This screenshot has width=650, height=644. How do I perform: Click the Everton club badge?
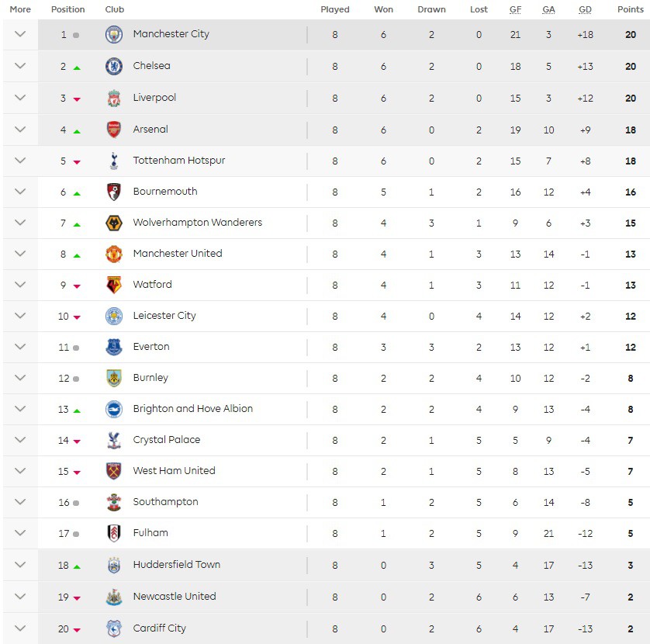(114, 348)
